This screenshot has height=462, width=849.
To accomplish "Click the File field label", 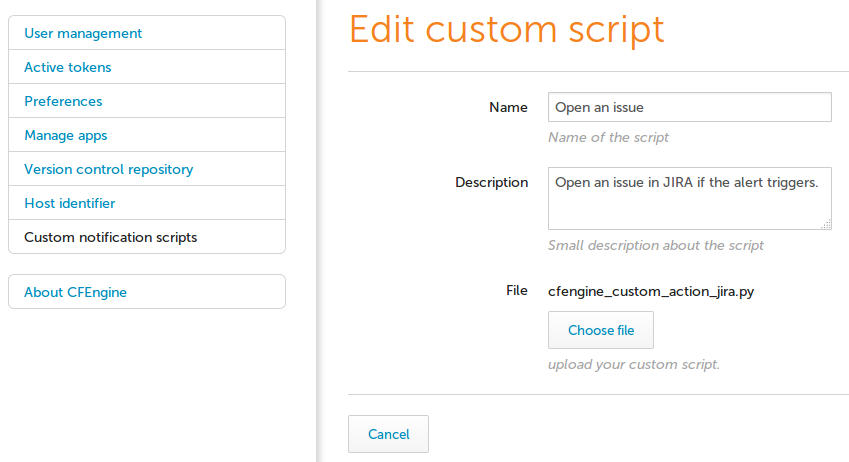I will pyautogui.click(x=516, y=291).
